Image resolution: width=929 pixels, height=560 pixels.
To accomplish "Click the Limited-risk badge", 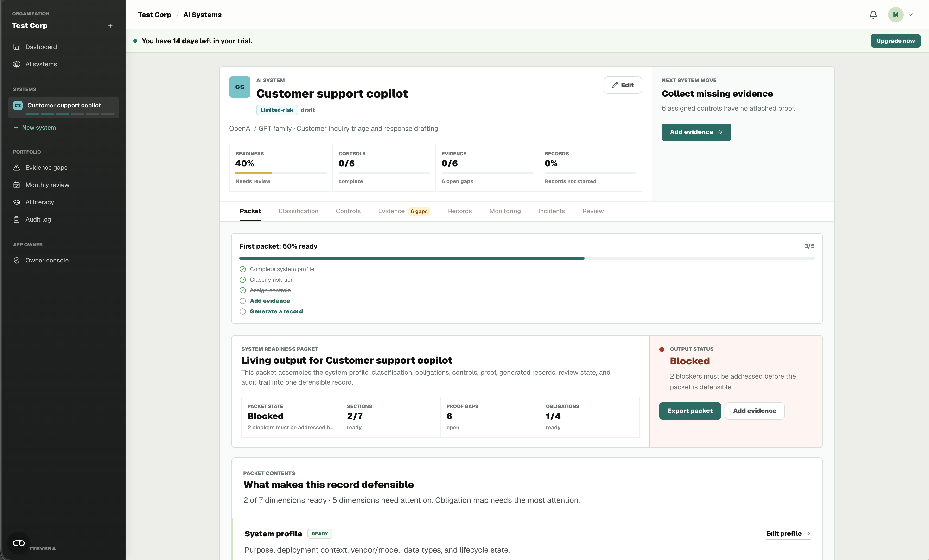I will [x=277, y=110].
